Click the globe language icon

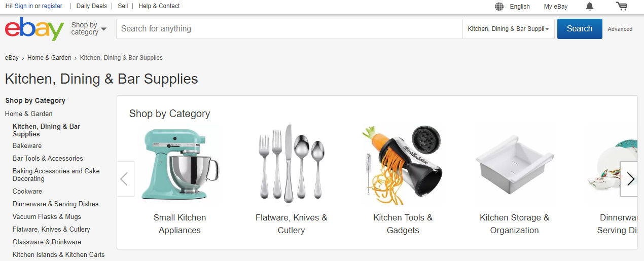click(x=499, y=7)
